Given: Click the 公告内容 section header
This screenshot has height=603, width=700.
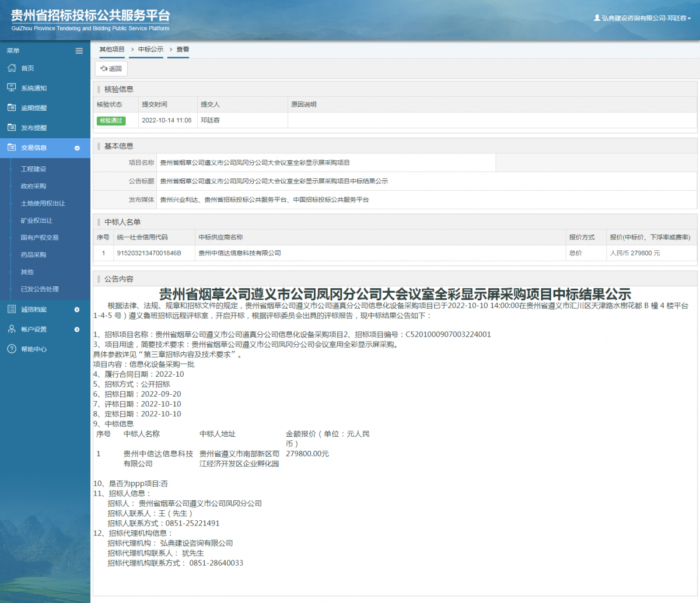Looking at the screenshot, I should (118, 279).
